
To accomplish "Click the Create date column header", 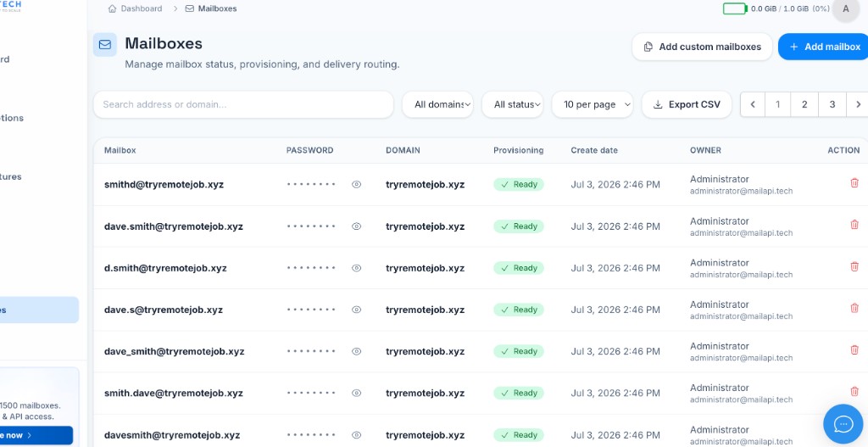I will (594, 150).
